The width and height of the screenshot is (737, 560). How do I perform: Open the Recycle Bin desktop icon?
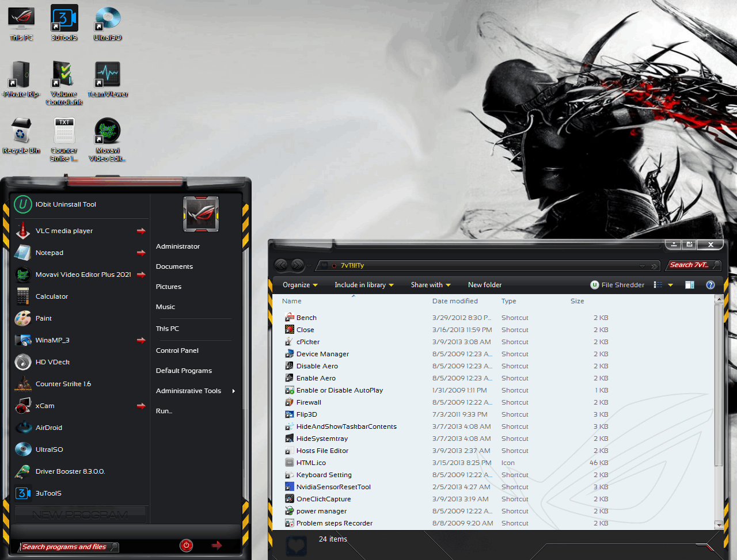(x=21, y=136)
